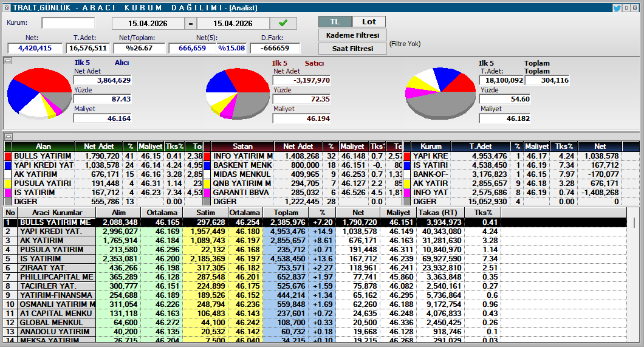Select the ANADOLU YATIRIM row
Screen dimensions: 644x347
315,331
